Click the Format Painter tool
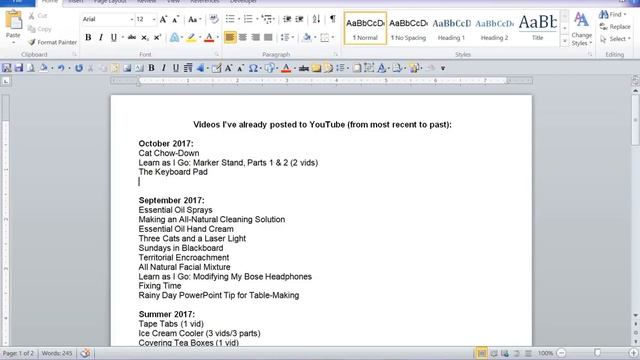 point(52,42)
